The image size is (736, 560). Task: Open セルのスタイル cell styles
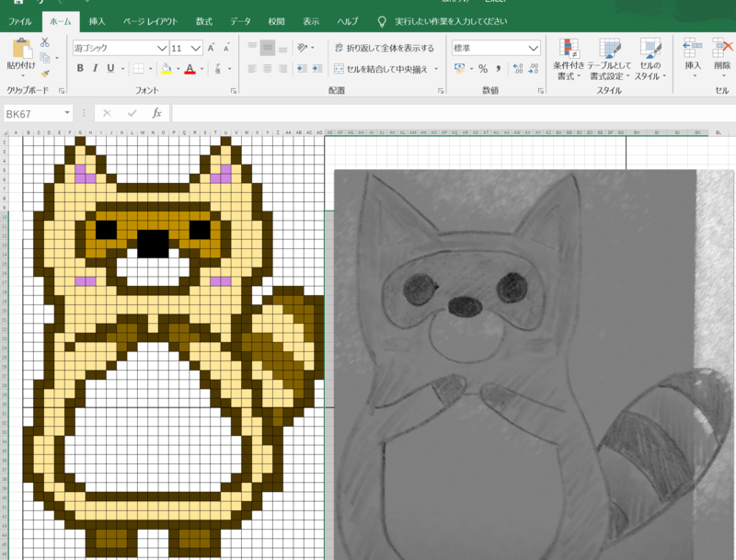(x=650, y=60)
